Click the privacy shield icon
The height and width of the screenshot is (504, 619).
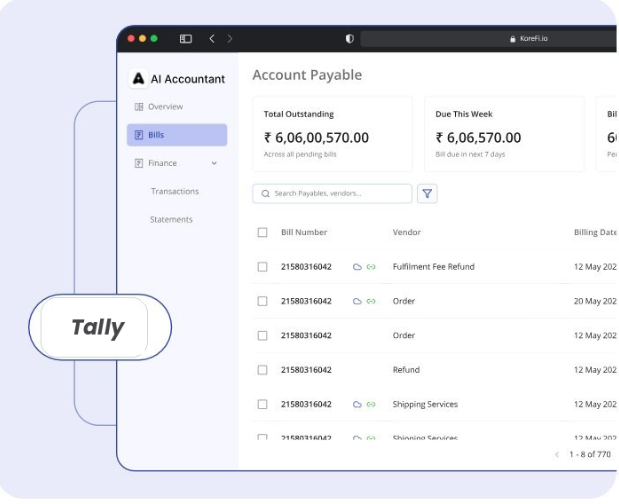tap(349, 39)
